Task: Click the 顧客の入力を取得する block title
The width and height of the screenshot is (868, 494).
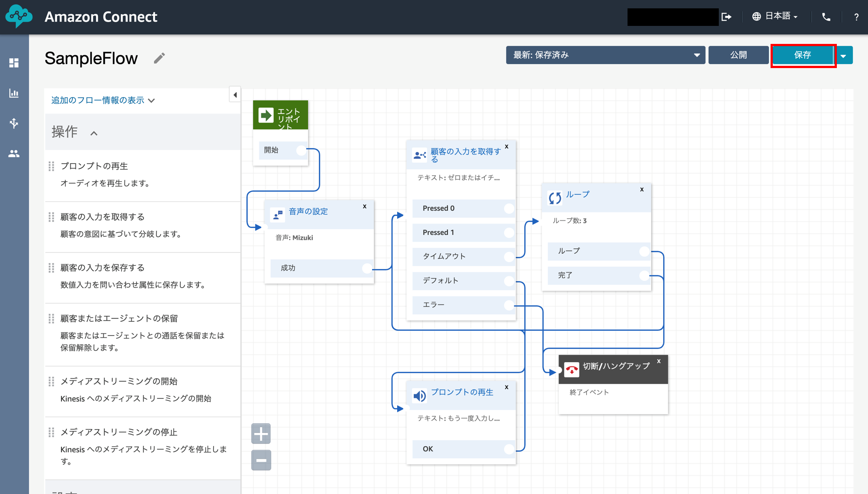Action: (x=466, y=155)
